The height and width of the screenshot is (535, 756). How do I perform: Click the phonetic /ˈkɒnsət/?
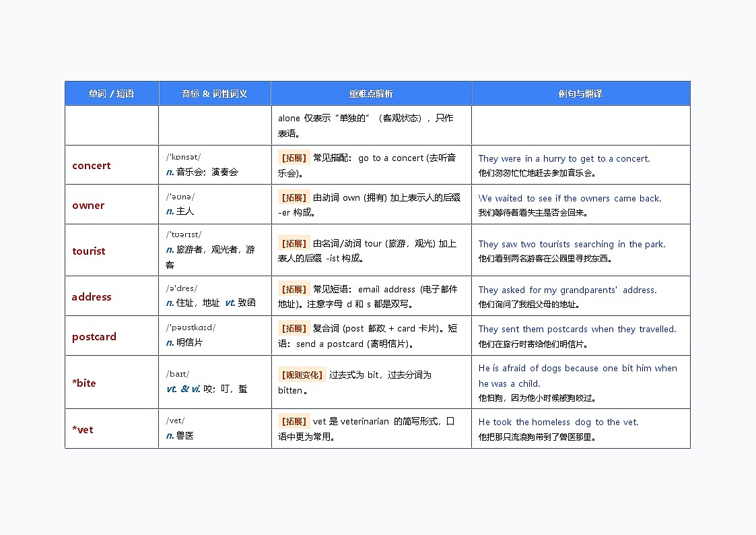point(183,157)
